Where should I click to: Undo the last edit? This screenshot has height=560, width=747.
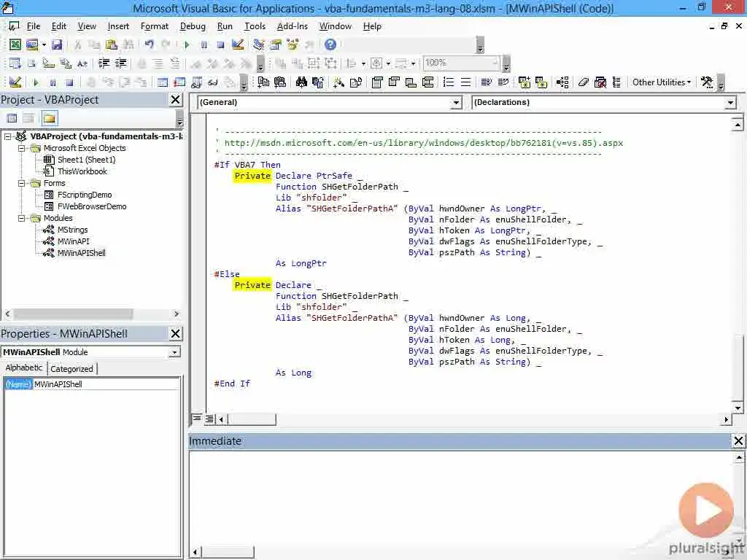[149, 44]
